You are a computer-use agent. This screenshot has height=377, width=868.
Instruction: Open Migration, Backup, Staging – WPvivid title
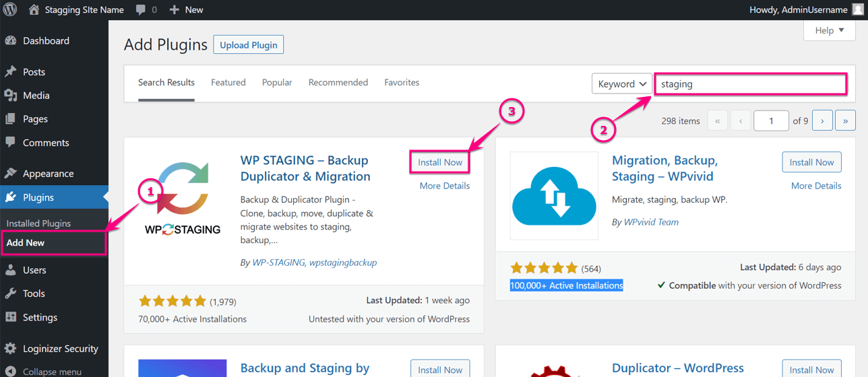pos(665,168)
